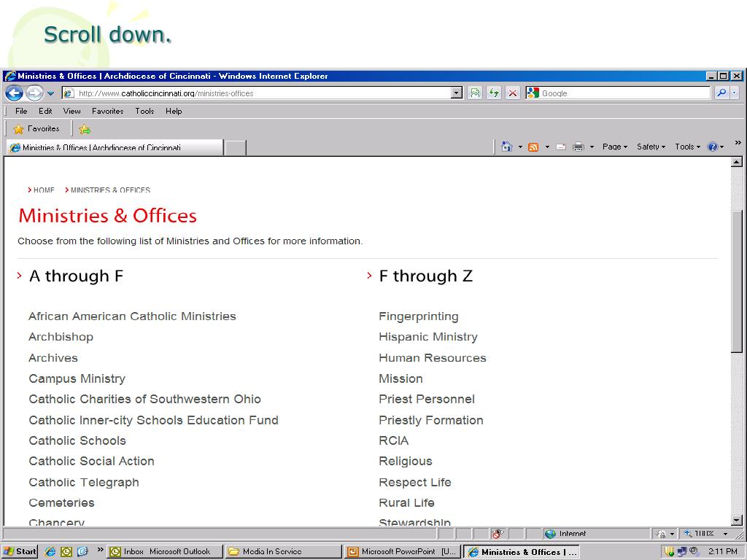Click the Google search box
Image resolution: width=747 pixels, height=560 pixels.
(x=617, y=93)
